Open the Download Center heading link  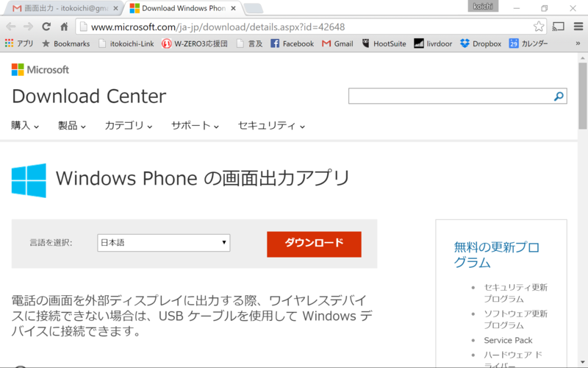89,96
